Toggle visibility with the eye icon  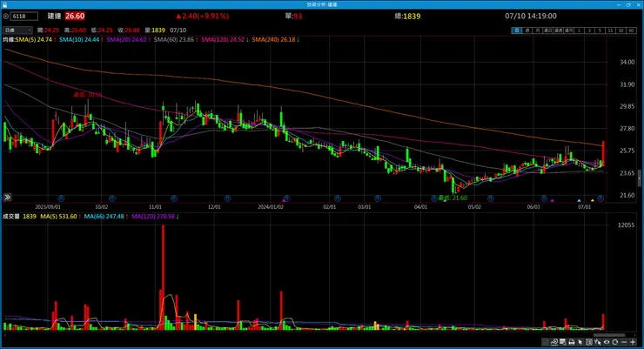pyautogui.click(x=607, y=342)
